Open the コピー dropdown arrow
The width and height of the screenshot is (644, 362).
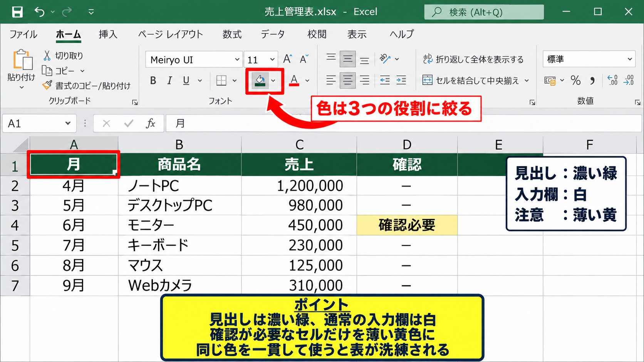click(x=82, y=71)
